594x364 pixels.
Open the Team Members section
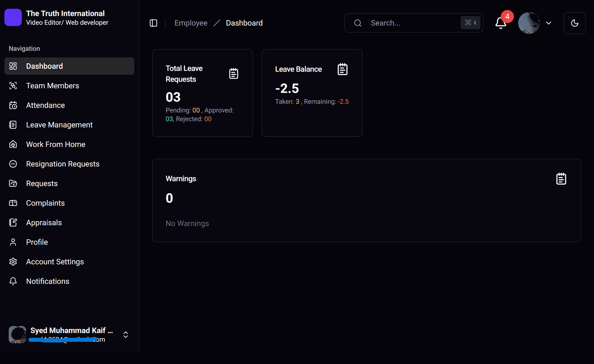click(x=52, y=85)
